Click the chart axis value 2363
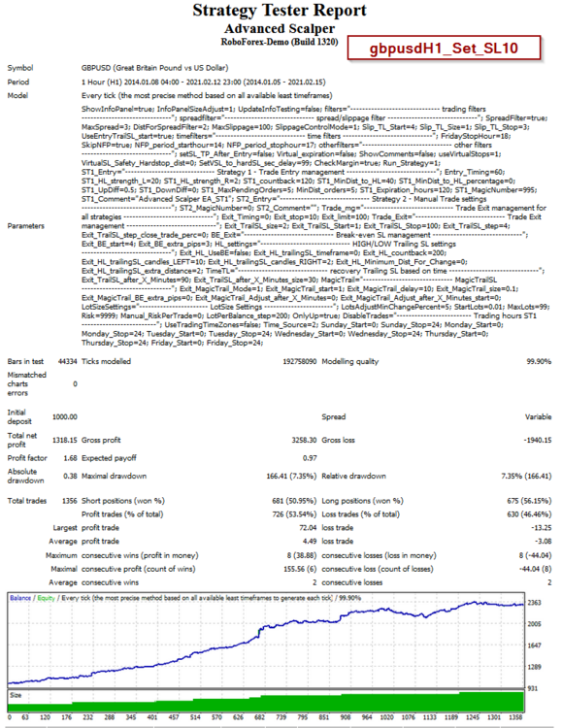562x728 pixels. point(535,603)
